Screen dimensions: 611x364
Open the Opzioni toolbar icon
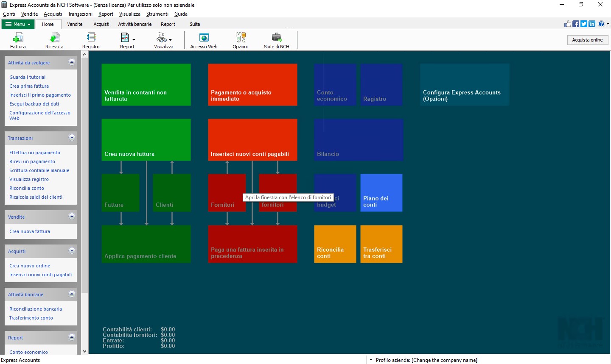click(x=240, y=40)
